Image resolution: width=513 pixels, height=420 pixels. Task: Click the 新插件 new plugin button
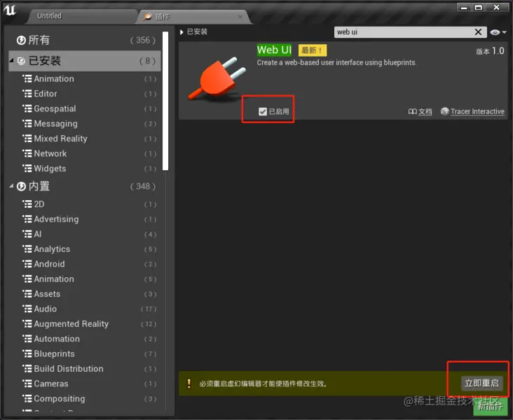click(490, 406)
